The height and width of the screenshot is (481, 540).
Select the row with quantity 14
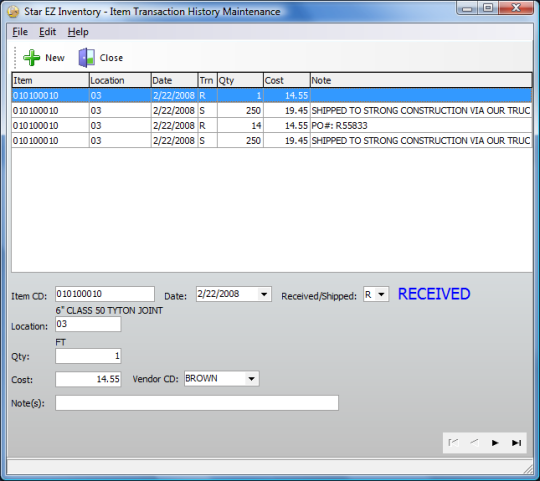272,126
